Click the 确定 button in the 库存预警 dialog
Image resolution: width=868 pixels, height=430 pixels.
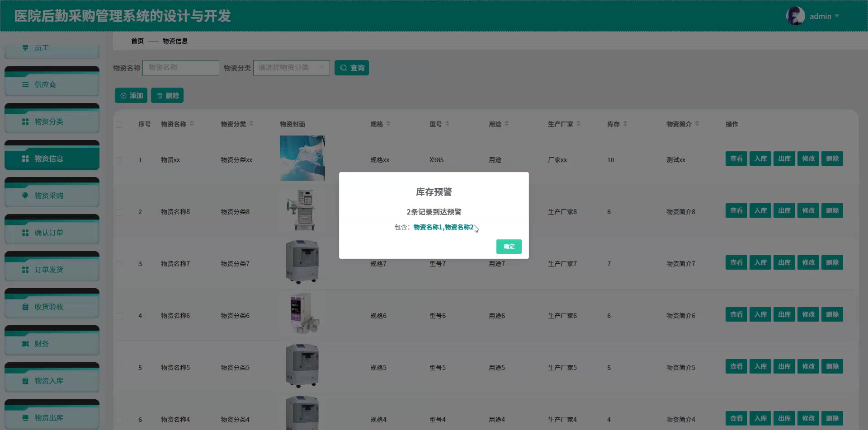(509, 247)
